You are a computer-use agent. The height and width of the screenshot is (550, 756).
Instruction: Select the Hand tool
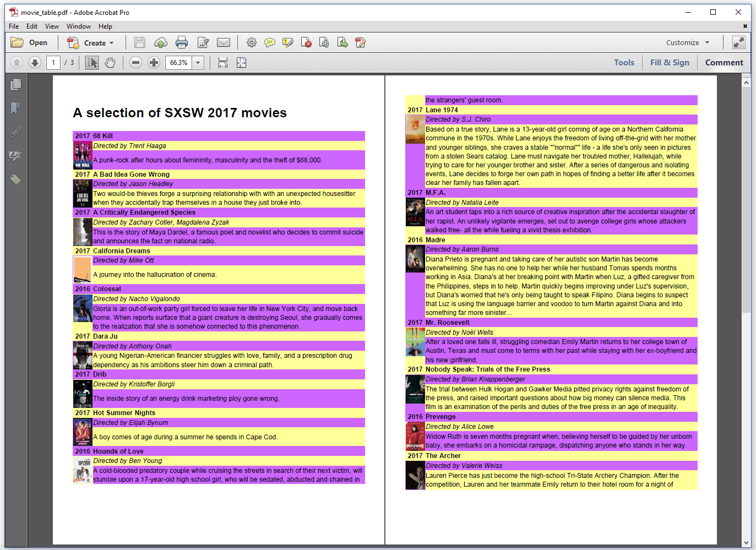pyautogui.click(x=110, y=62)
